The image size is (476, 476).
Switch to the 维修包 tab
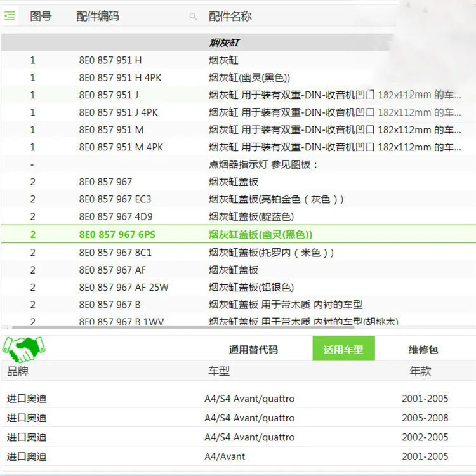click(x=423, y=350)
